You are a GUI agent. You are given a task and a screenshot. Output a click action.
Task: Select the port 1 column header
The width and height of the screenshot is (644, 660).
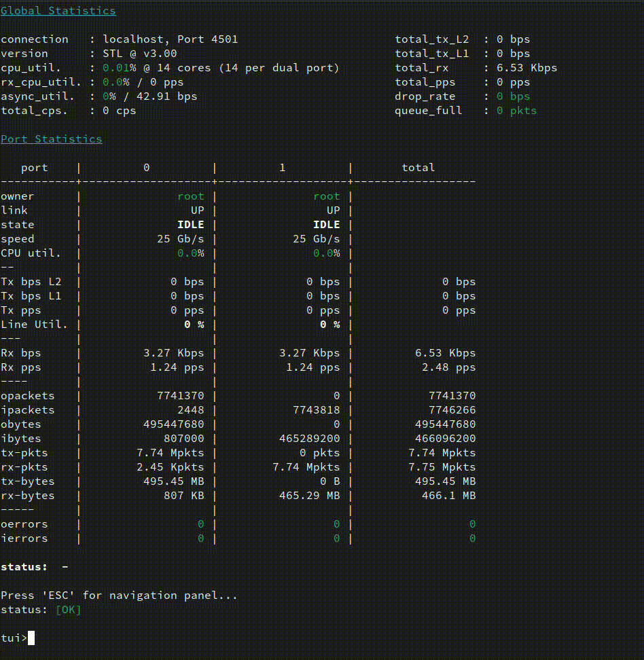click(283, 168)
